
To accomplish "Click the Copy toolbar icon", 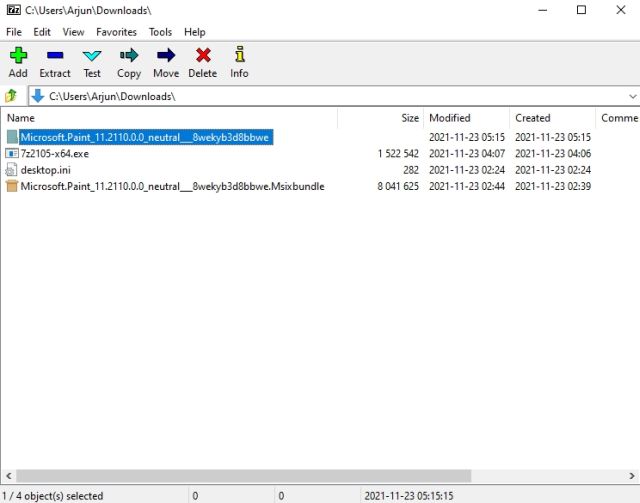I will point(129,55).
